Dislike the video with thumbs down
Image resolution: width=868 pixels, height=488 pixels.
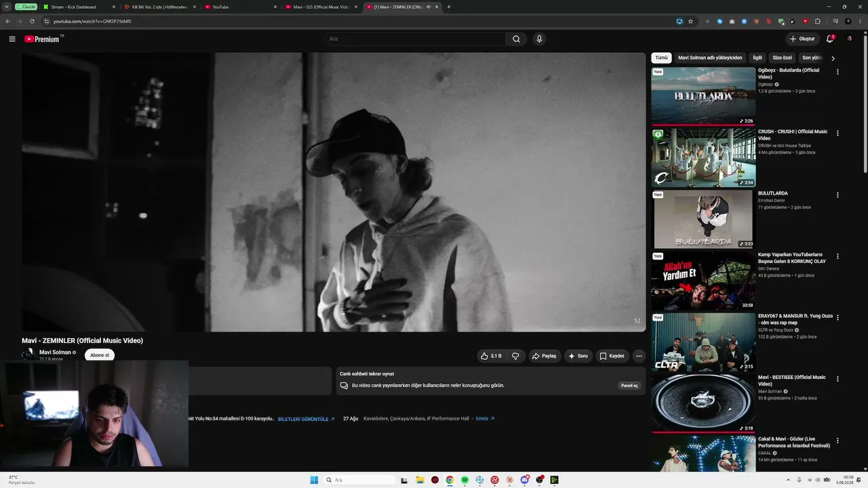point(515,356)
